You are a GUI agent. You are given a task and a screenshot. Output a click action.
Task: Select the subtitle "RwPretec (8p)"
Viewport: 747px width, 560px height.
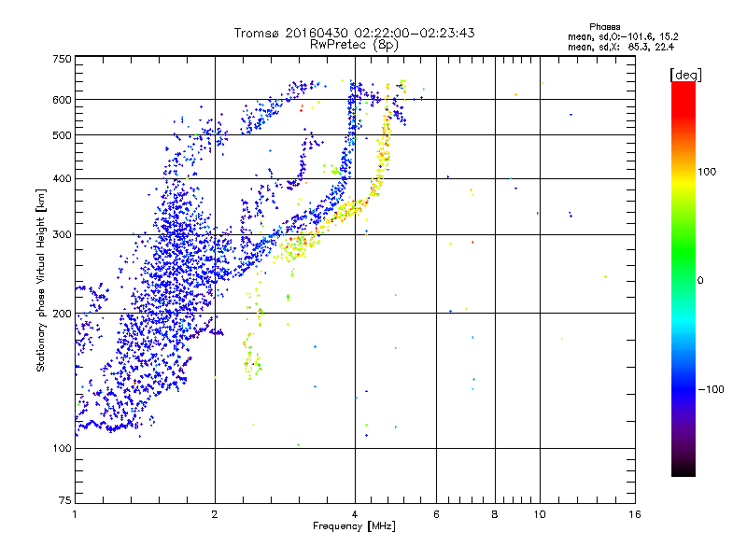354,45
